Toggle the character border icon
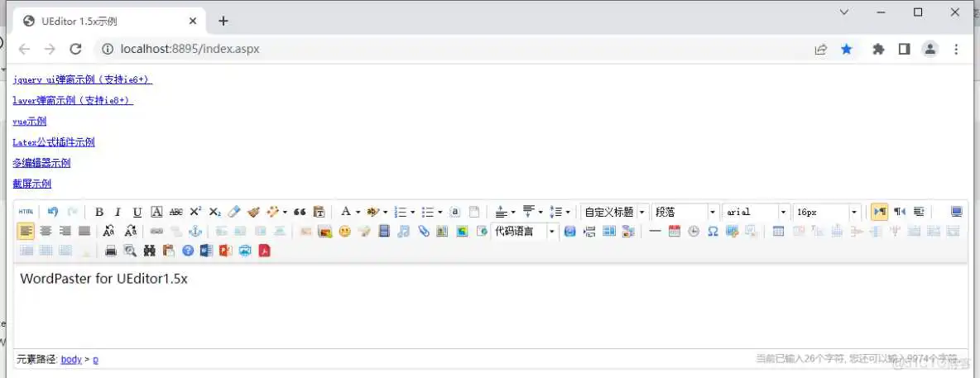The width and height of the screenshot is (980, 378). pos(157,212)
